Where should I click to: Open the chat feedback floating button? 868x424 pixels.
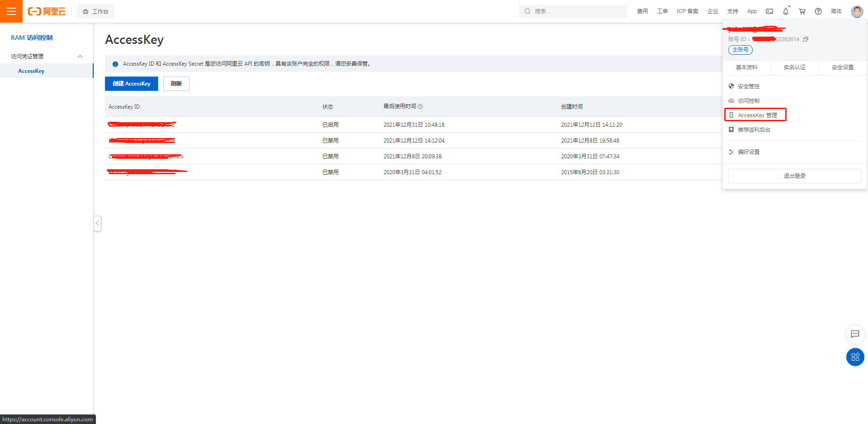tap(855, 334)
